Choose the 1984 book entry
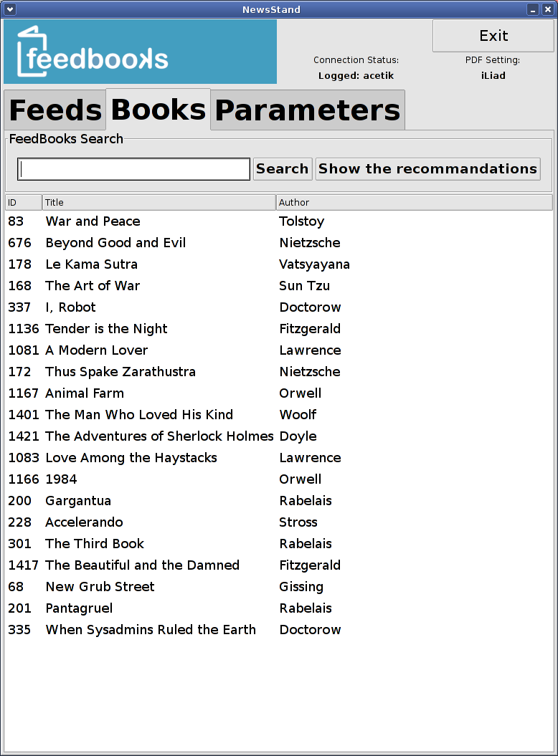 point(61,479)
